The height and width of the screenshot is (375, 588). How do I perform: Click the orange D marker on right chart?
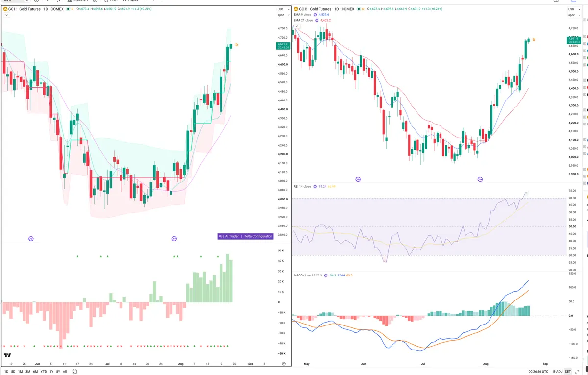[534, 40]
